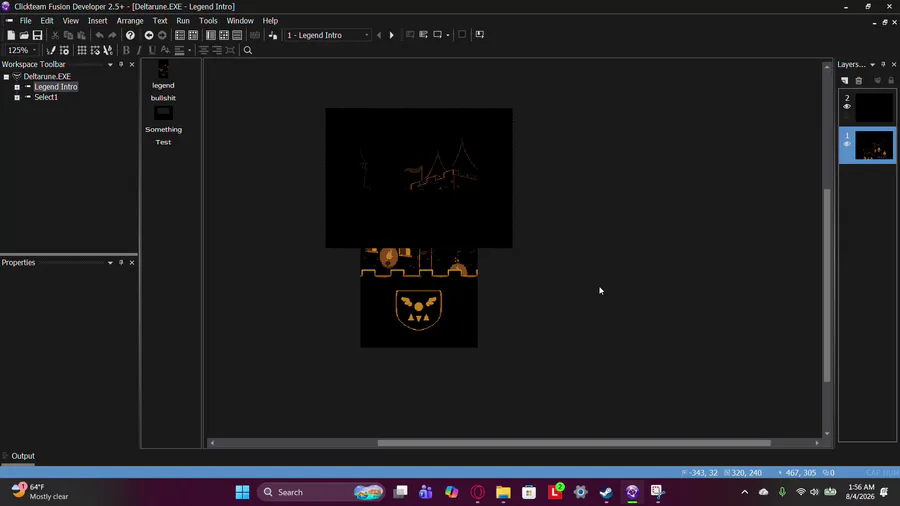Click the vertical scrollbar thumb
This screenshot has height=506, width=900.
tap(827, 285)
